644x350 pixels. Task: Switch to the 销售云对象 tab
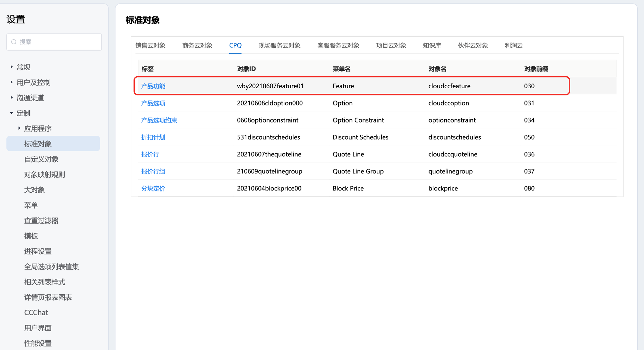[x=150, y=45]
